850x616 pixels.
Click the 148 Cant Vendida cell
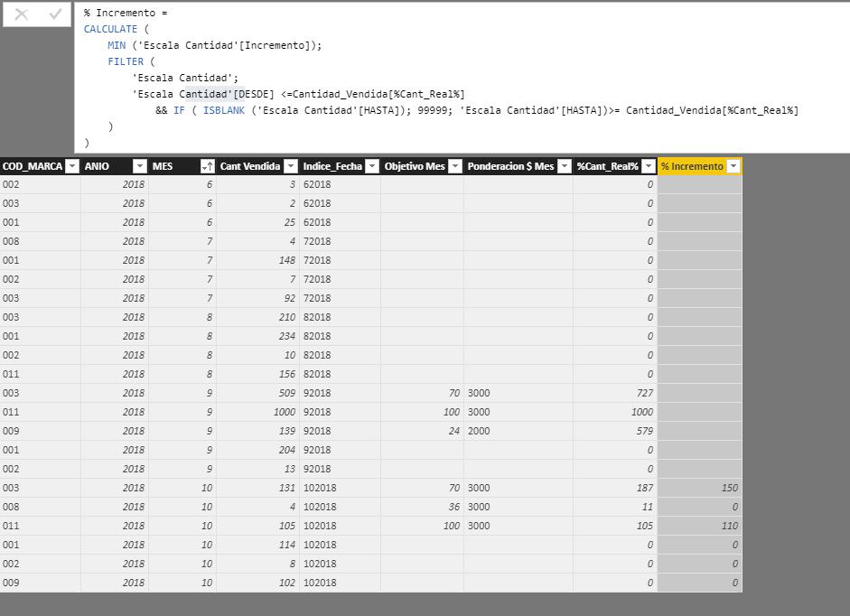[257, 260]
